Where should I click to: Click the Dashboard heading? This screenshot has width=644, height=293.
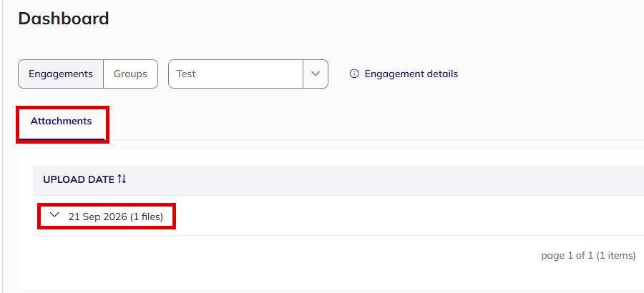(64, 19)
